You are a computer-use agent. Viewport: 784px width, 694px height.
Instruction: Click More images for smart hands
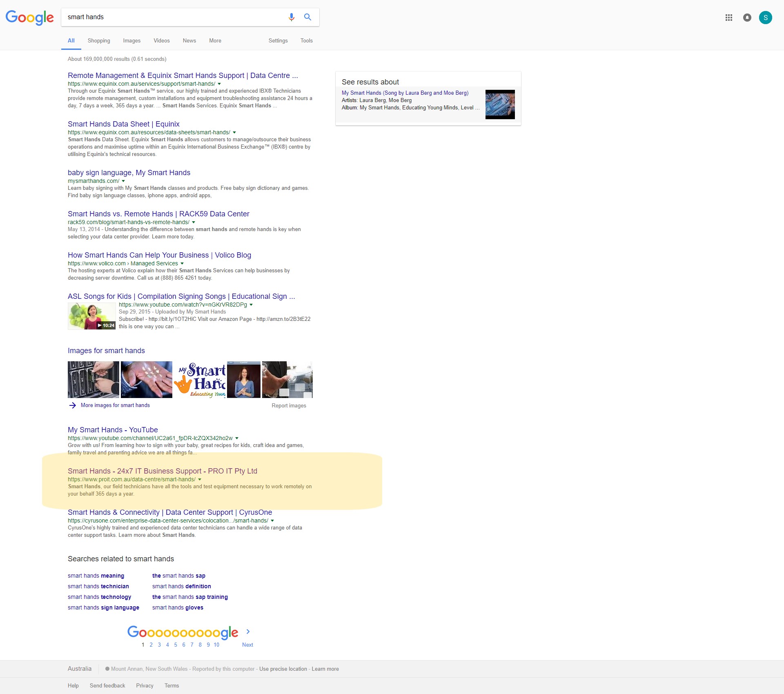click(115, 405)
